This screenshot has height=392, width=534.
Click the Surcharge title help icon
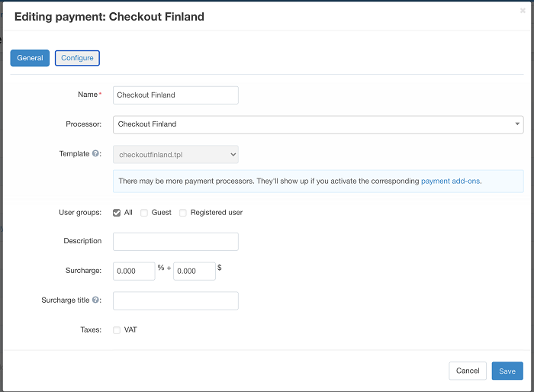96,300
